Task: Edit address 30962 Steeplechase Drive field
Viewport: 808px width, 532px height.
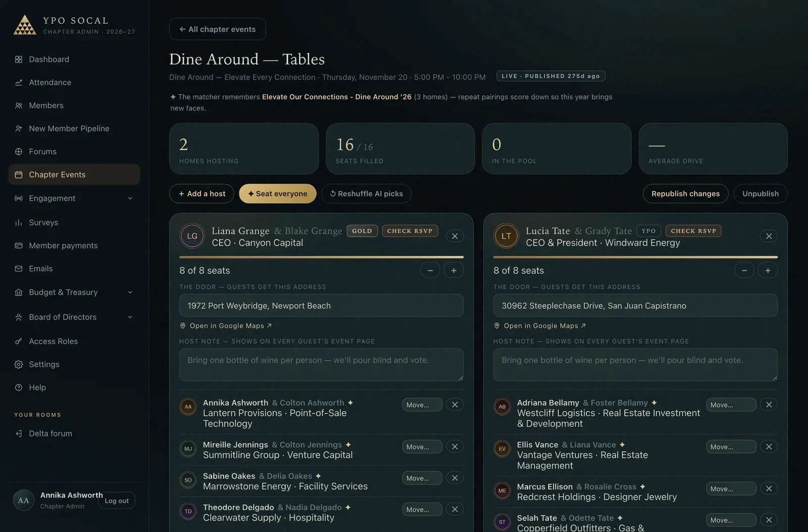Action: point(635,306)
